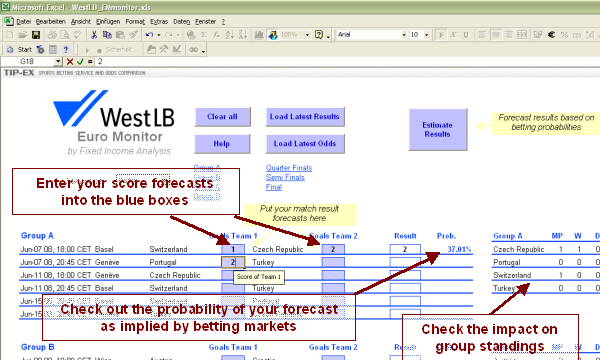600x360 pixels.
Task: Click the Turkey Goals Team 2 box in Portugal row
Action: [x=333, y=262]
